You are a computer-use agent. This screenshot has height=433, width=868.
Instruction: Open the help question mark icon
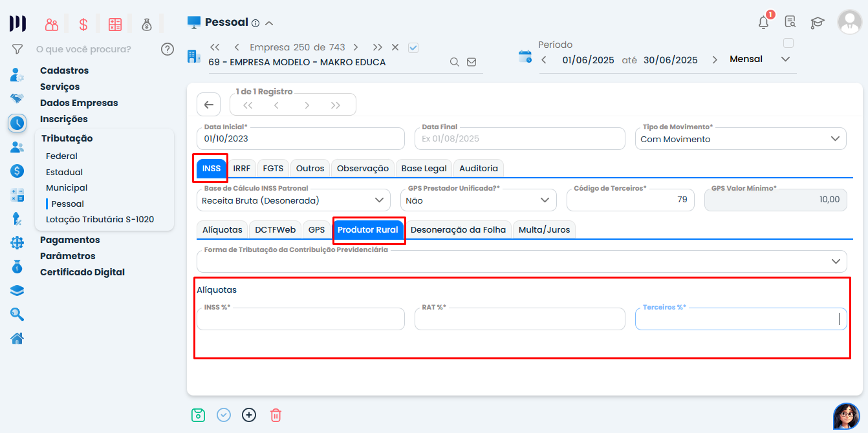point(168,49)
